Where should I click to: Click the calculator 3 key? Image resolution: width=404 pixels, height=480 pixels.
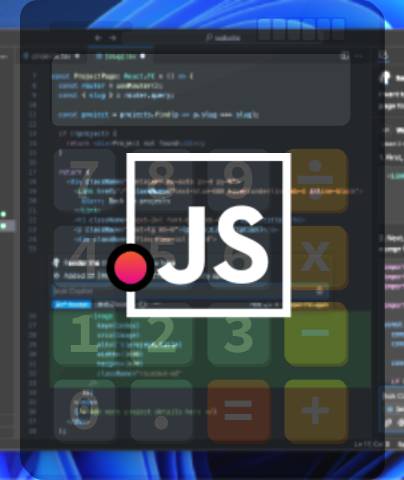coord(238,334)
